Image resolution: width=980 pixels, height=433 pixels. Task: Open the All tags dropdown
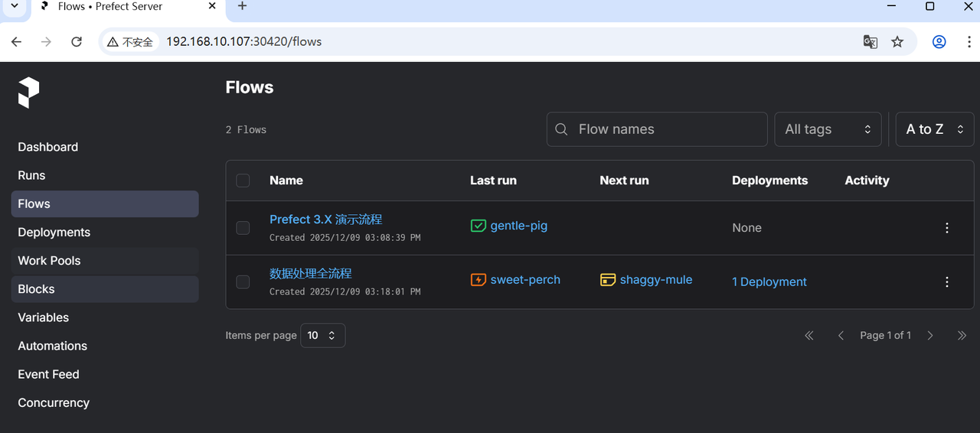(828, 129)
